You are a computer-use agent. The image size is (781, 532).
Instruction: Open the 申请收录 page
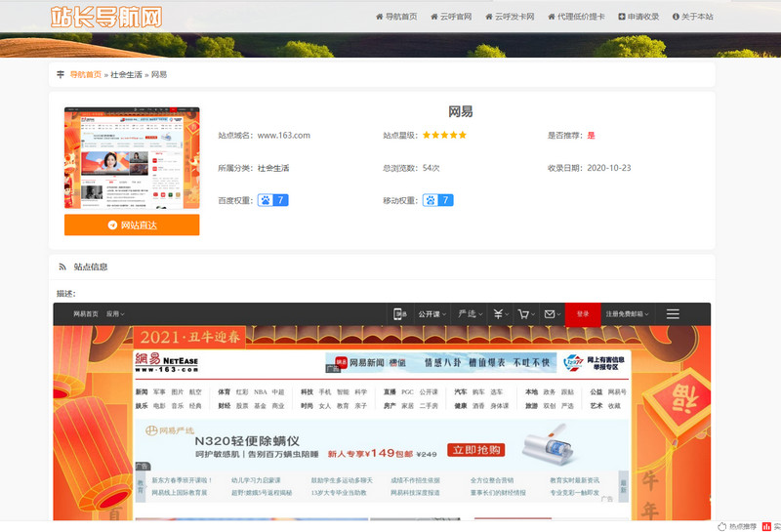[638, 17]
